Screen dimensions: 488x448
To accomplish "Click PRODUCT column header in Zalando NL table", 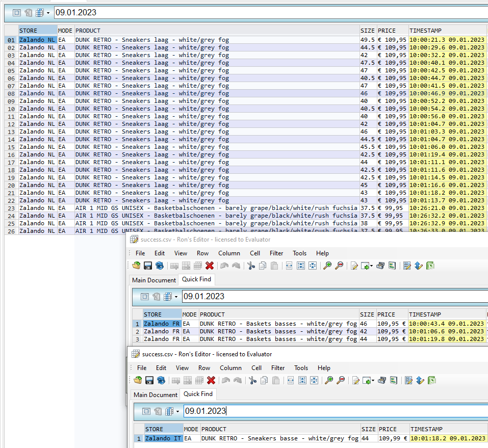I will point(217,31).
